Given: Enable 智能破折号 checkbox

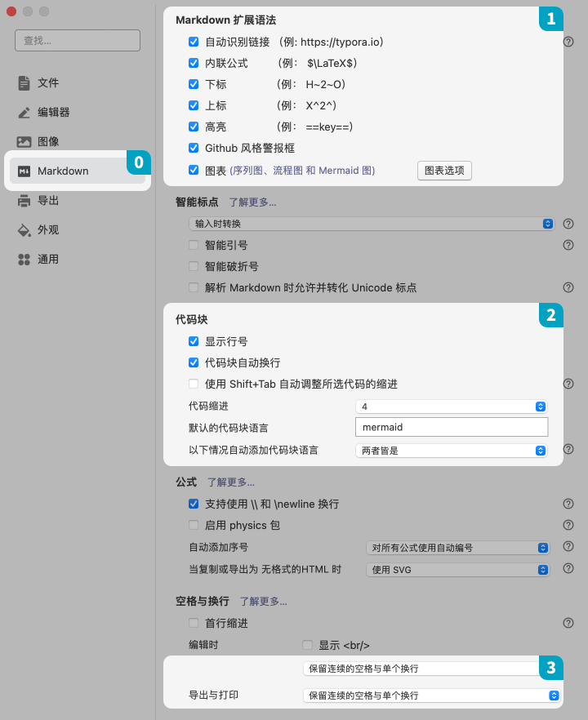Looking at the screenshot, I should 194,266.
